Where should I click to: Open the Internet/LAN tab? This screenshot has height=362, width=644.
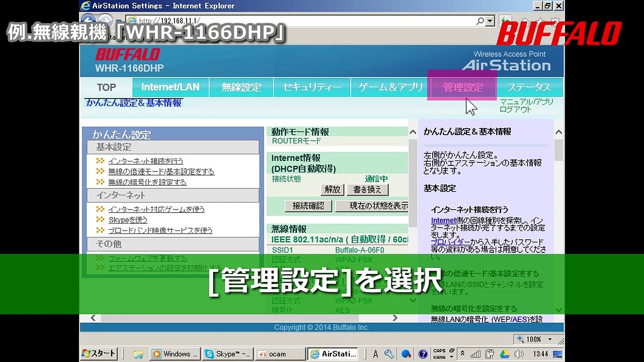(x=170, y=87)
